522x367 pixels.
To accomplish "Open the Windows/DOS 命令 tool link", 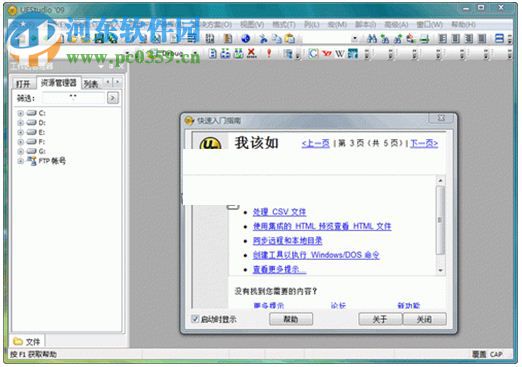I will (316, 255).
